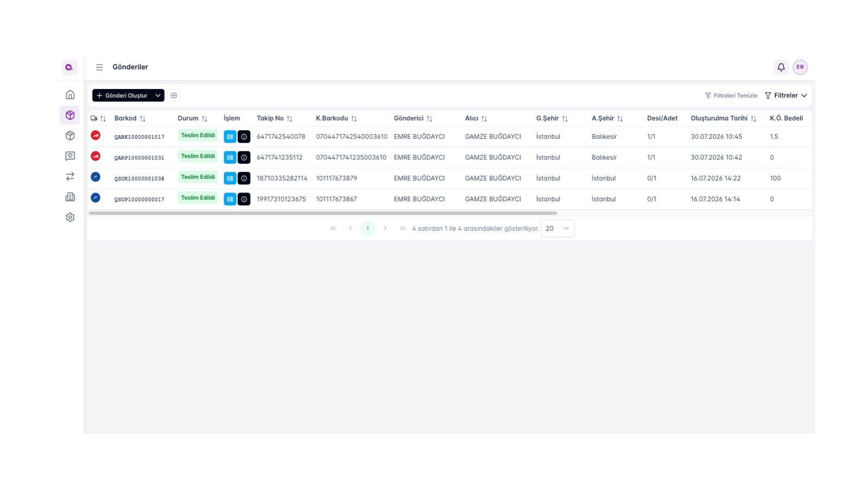Click Teslim Edildi badge for QSUK10000001038
This screenshot has width=868, height=488.
pyautogui.click(x=198, y=177)
